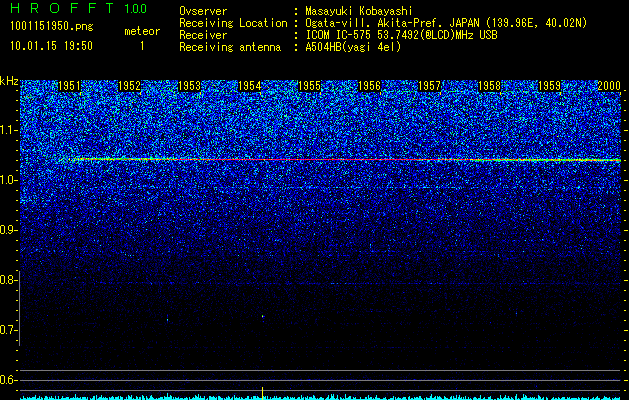Click the 1957 time marker label

(430, 86)
